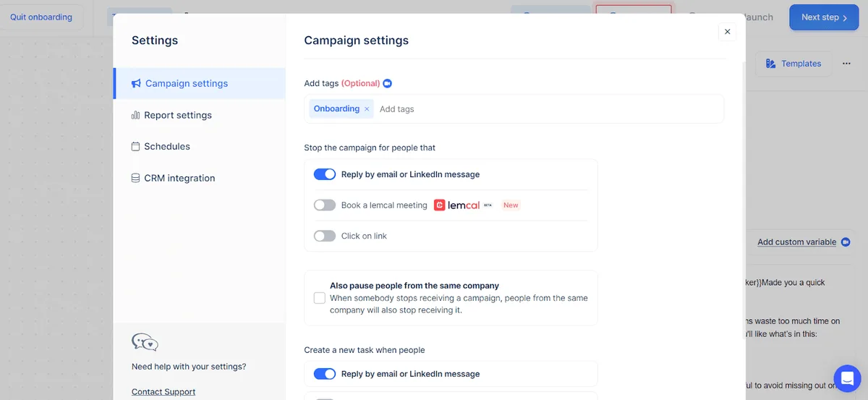Click the lemcal logo

[x=456, y=205]
